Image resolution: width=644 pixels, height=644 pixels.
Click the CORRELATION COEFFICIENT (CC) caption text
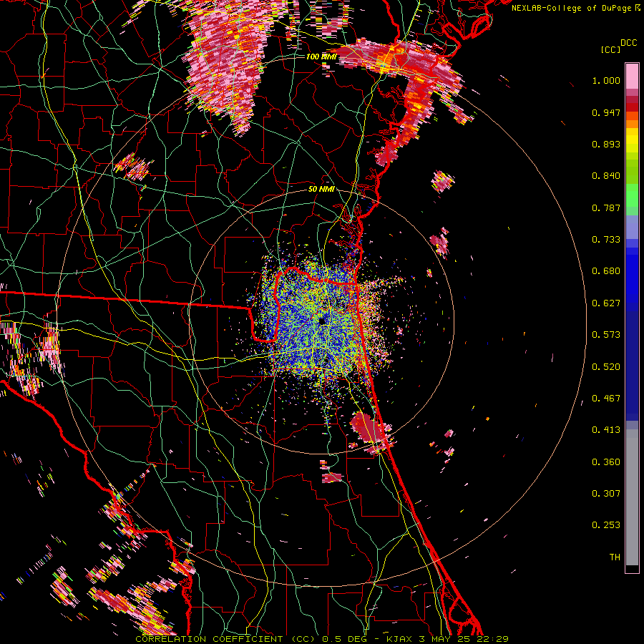[225, 639]
